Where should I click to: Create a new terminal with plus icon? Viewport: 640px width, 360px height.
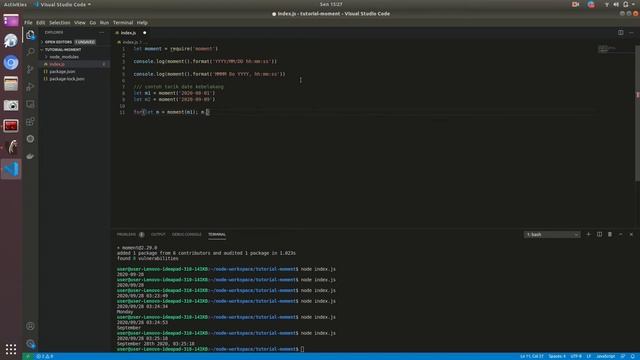(588, 234)
